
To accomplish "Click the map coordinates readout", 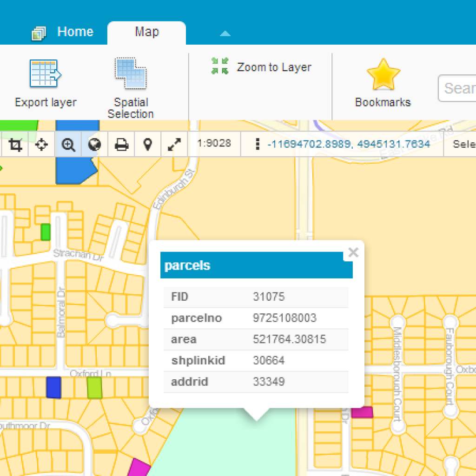I will (349, 144).
